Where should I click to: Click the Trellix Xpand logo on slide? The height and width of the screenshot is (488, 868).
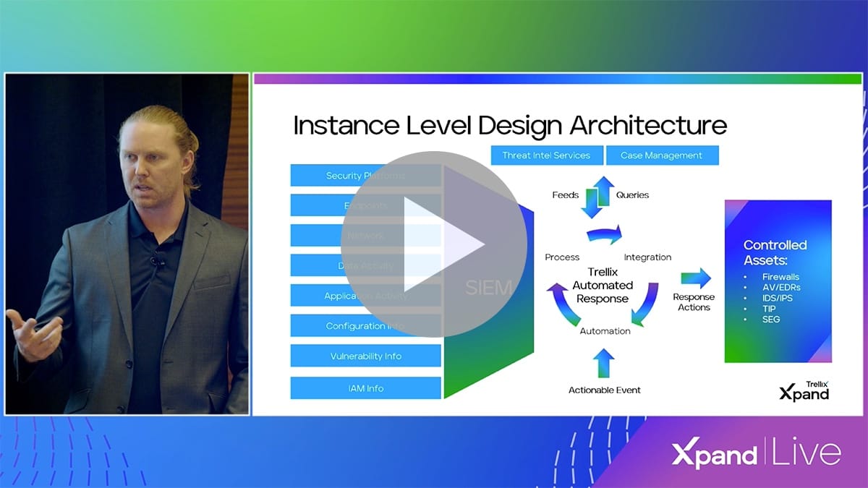point(804,390)
